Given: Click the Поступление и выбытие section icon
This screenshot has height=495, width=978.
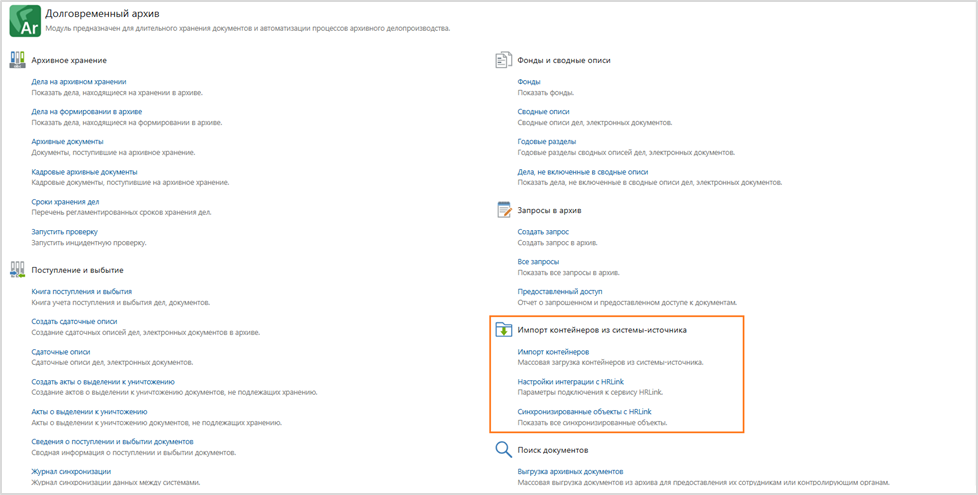Looking at the screenshot, I should pyautogui.click(x=17, y=269).
